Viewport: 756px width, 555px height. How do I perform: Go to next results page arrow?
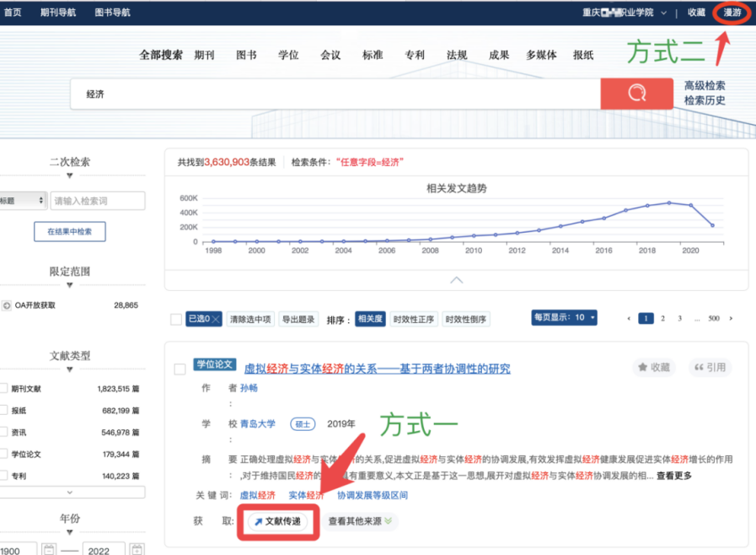point(731,319)
